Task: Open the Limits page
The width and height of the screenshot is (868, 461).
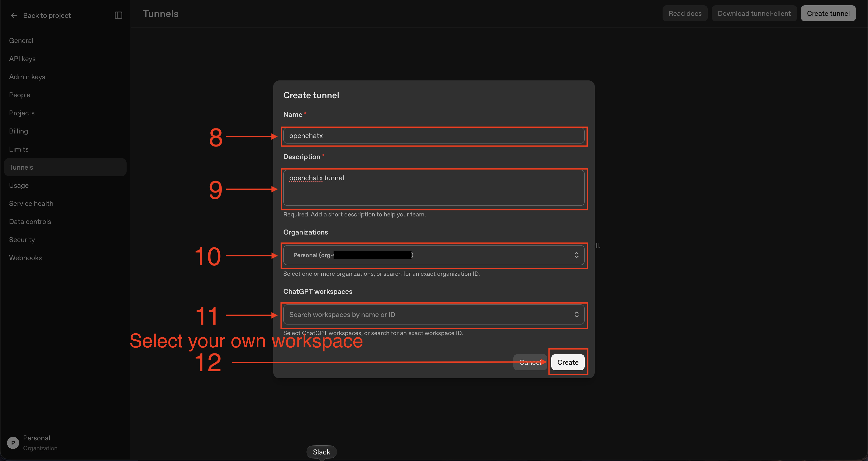Action: coord(19,149)
